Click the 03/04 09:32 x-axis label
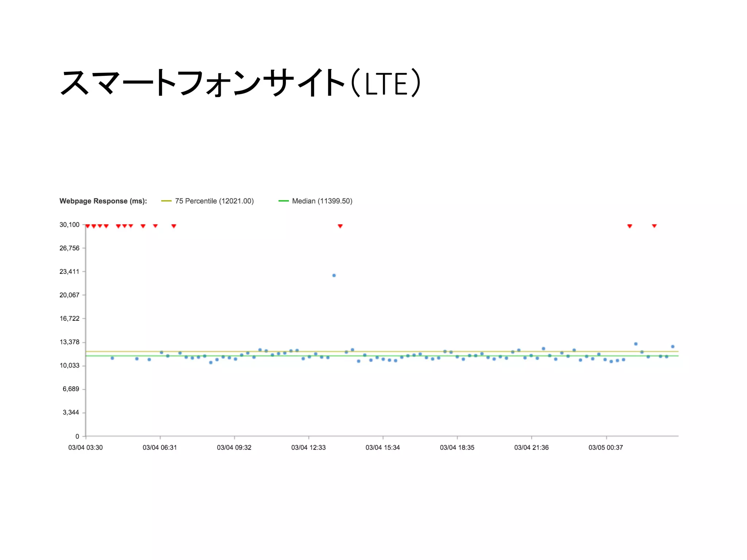This screenshot has width=747, height=560. tap(234, 447)
